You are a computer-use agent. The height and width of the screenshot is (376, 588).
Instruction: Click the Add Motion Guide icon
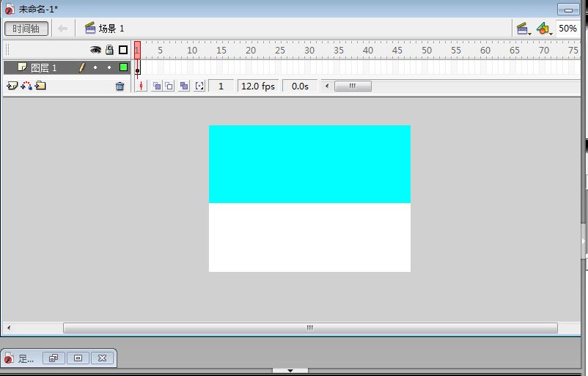(26, 86)
